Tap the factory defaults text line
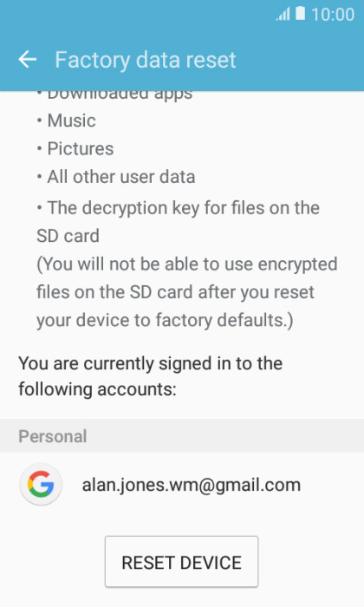The width and height of the screenshot is (364, 607). 165,321
